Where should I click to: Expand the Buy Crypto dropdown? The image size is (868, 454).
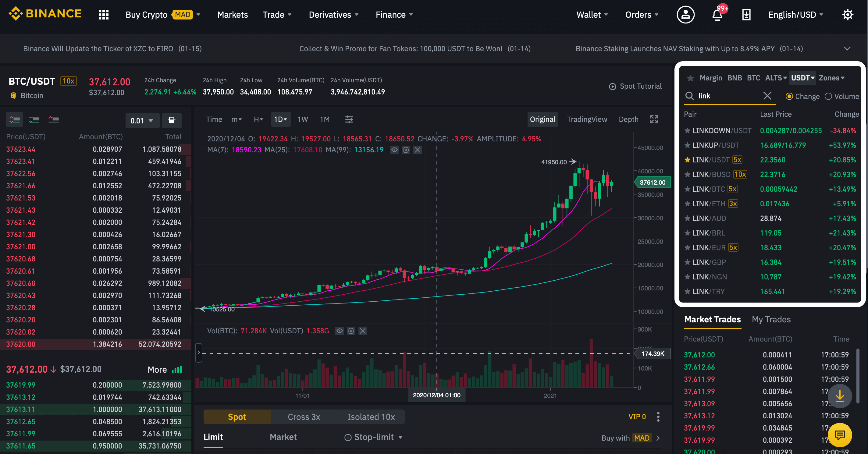(163, 15)
